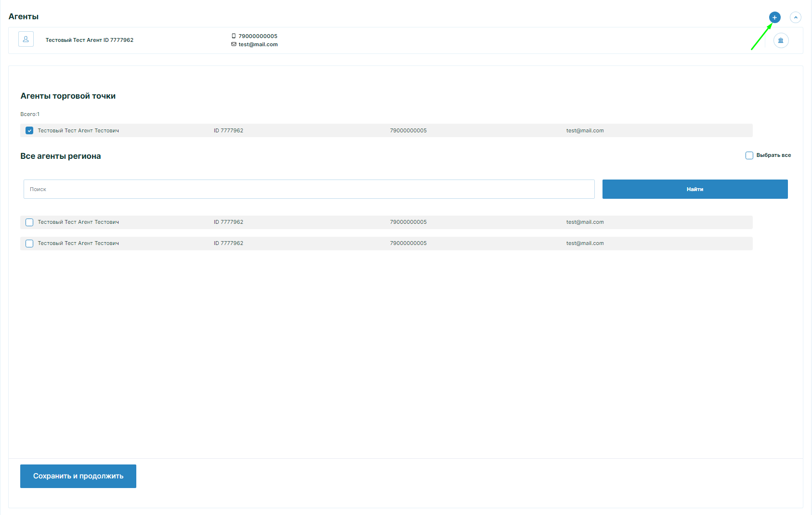Open Тестовый Тест Агент ID 7777962 in top card

point(90,40)
